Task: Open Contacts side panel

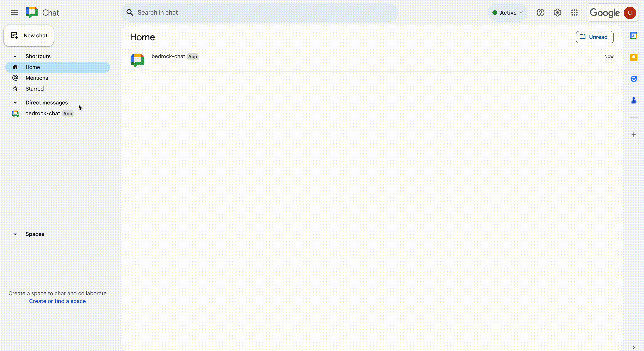Action: [x=633, y=101]
